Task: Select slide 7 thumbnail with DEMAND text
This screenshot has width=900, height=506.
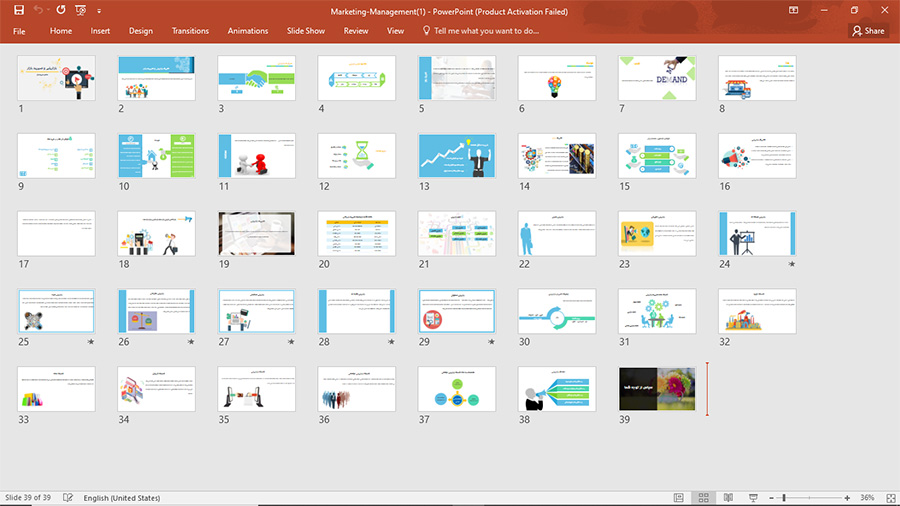Action: coord(656,77)
